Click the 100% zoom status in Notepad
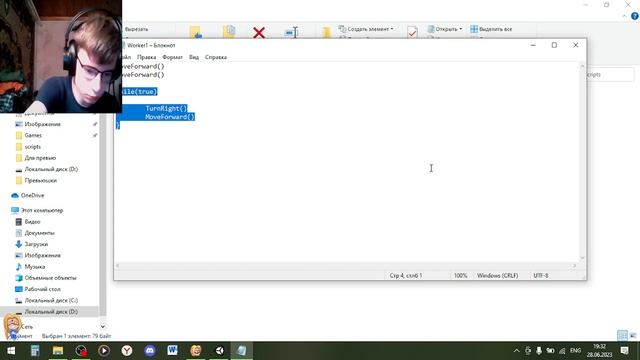This screenshot has width=640, height=360. (x=460, y=276)
